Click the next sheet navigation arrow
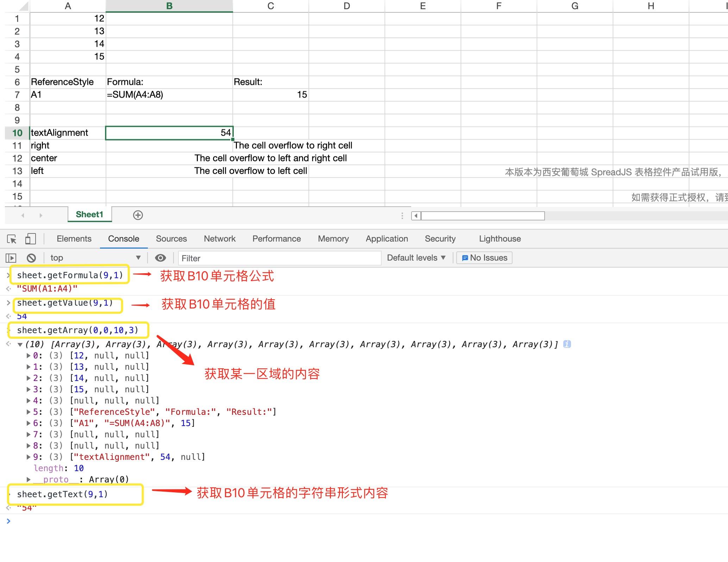The height and width of the screenshot is (562, 728). click(41, 215)
